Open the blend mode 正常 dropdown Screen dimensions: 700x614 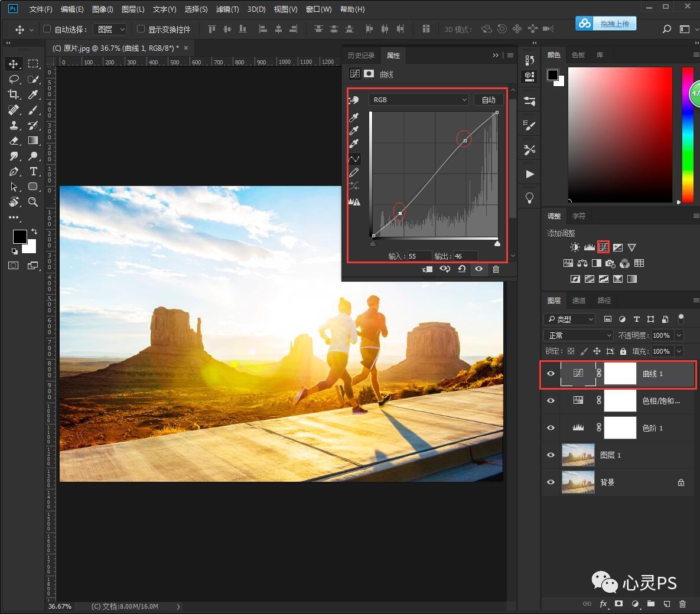(x=578, y=335)
